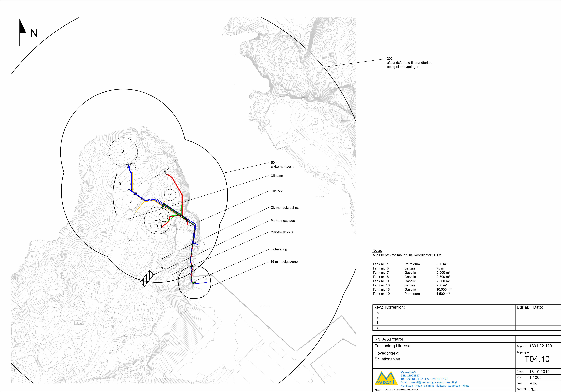This screenshot has height=392, width=561.
Task: Click the Masanti mountain logo
Action: point(386,378)
